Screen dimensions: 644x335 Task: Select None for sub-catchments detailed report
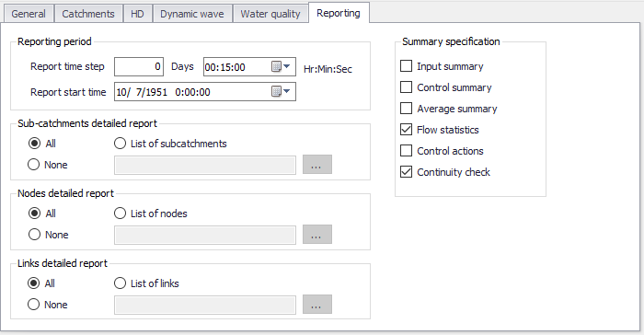point(34,165)
